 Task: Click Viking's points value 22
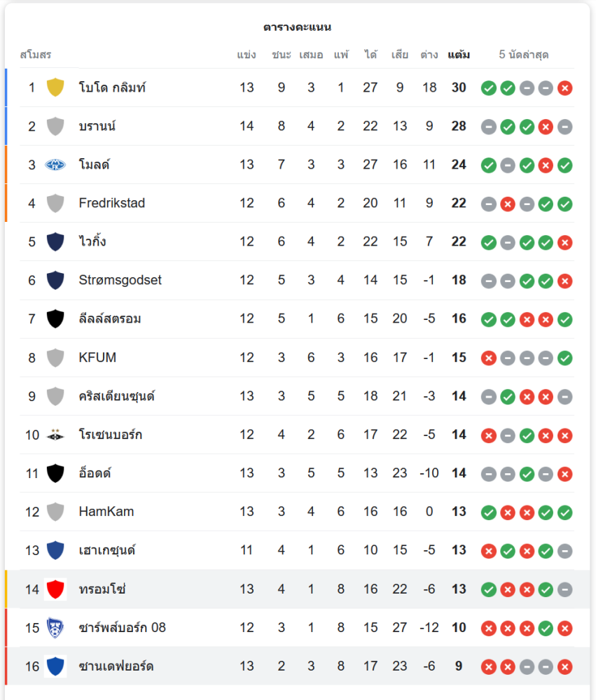pos(459,241)
